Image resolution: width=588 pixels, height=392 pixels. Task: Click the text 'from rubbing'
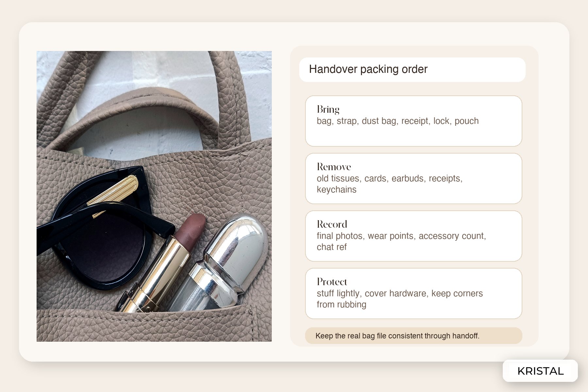[341, 304]
